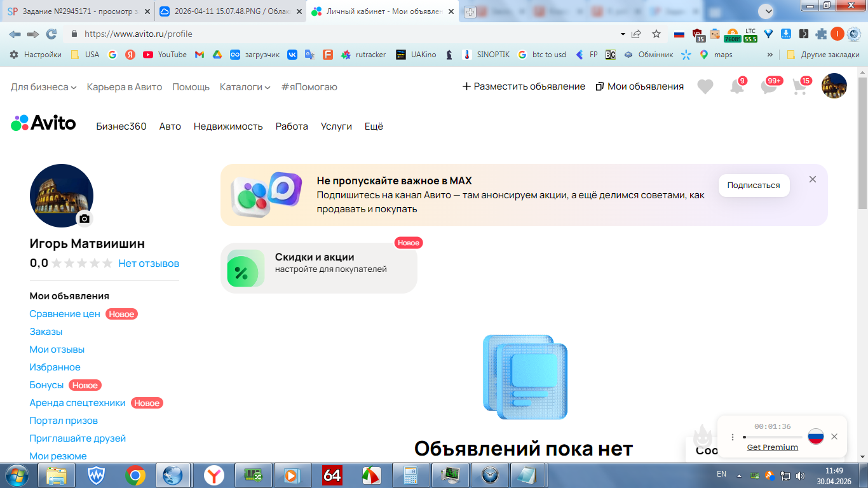
Task: Open Карьера в Авито link
Action: pos(125,87)
